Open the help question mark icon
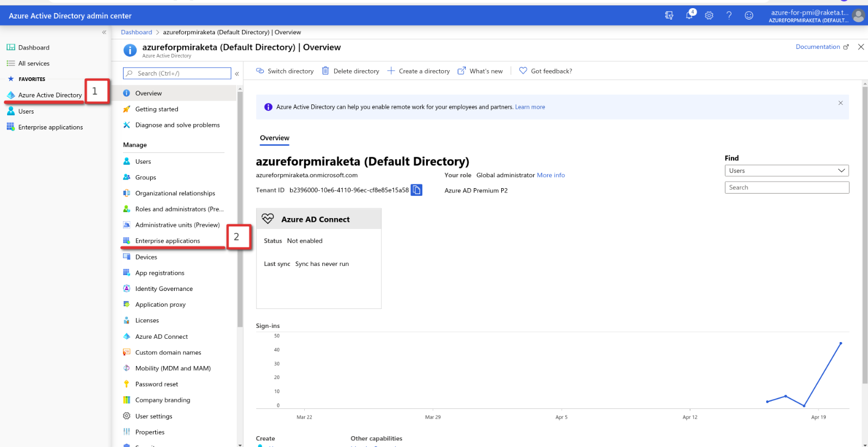 coord(729,16)
